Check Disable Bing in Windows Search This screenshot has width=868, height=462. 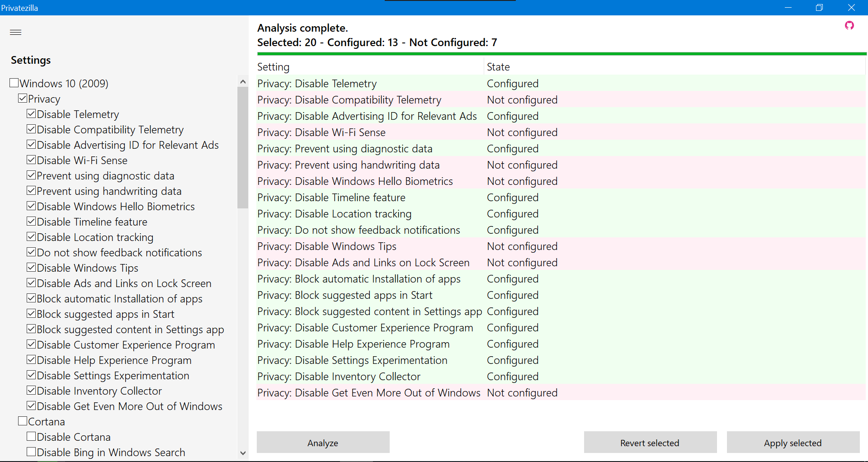[x=31, y=452]
